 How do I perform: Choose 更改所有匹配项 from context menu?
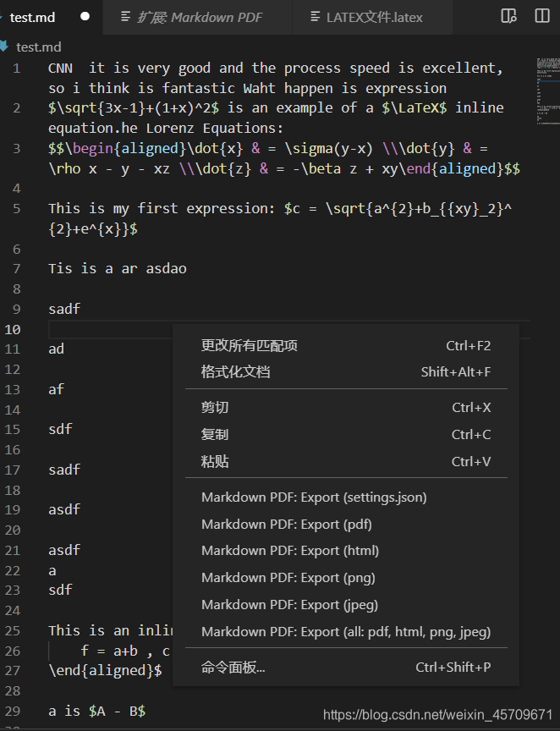point(345,345)
